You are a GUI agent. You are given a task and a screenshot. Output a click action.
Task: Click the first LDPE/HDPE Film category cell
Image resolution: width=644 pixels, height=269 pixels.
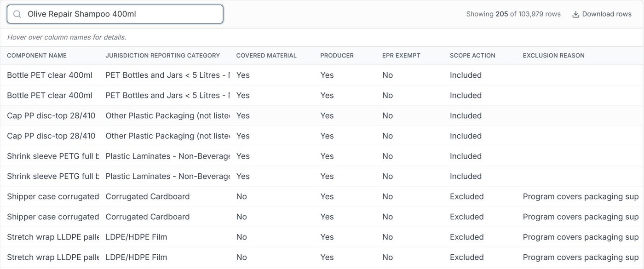tap(136, 237)
